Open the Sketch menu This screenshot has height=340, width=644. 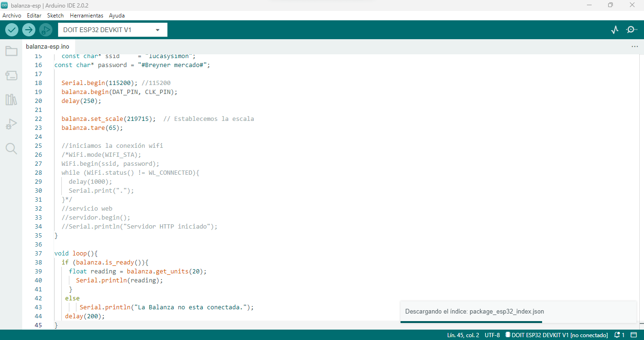tap(55, 16)
